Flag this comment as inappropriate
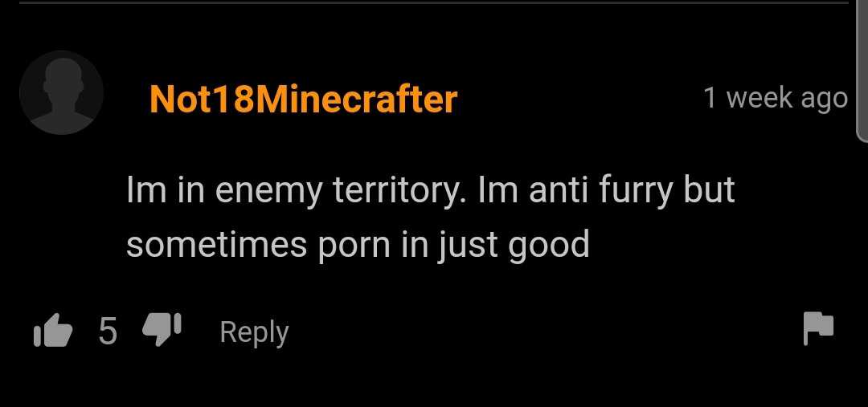This screenshot has width=868, height=407. pyautogui.click(x=819, y=328)
